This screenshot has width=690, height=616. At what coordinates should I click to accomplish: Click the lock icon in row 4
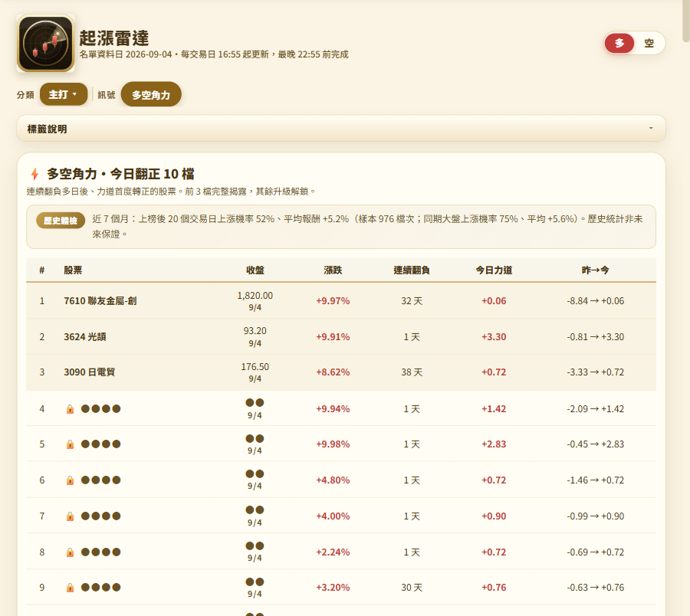click(70, 409)
